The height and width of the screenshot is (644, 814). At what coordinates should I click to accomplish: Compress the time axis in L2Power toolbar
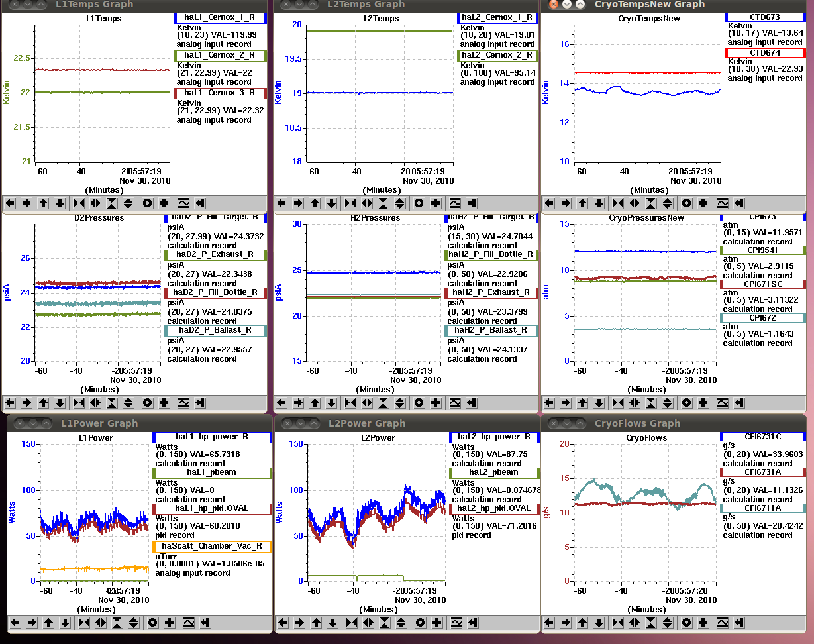(x=352, y=623)
